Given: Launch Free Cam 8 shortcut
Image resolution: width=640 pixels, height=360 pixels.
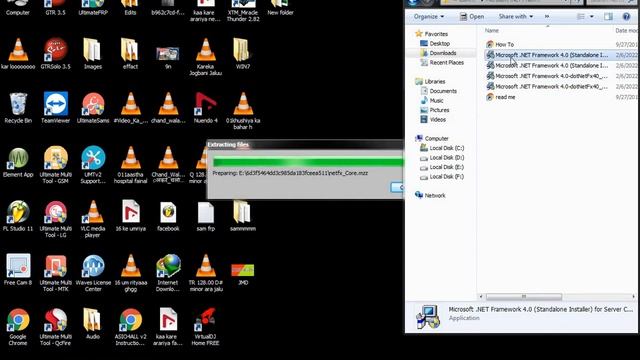Looking at the screenshot, I should coord(18,269).
